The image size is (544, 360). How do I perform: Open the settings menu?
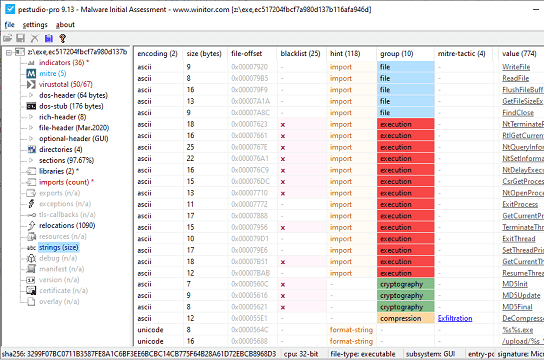point(35,25)
